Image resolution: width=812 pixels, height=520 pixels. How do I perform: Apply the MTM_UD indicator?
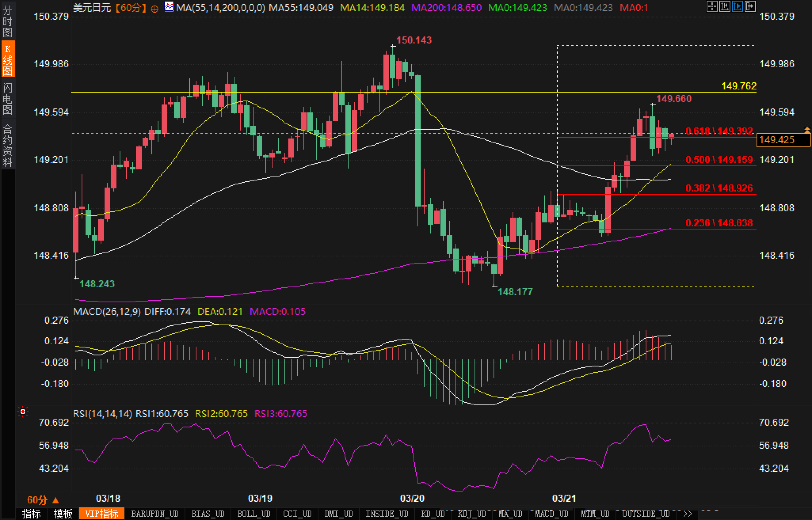[595, 514]
